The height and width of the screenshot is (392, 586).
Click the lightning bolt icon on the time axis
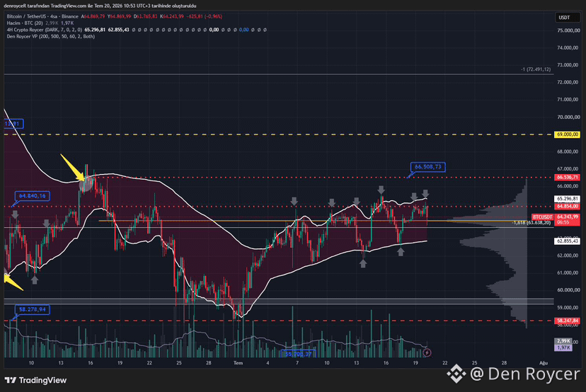(x=427, y=352)
